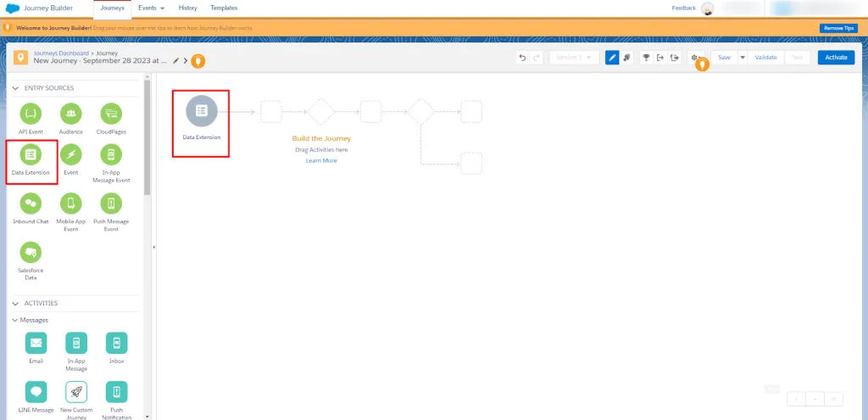Click the Remove Tips button
Image resolution: width=868 pixels, height=420 pixels.
838,28
